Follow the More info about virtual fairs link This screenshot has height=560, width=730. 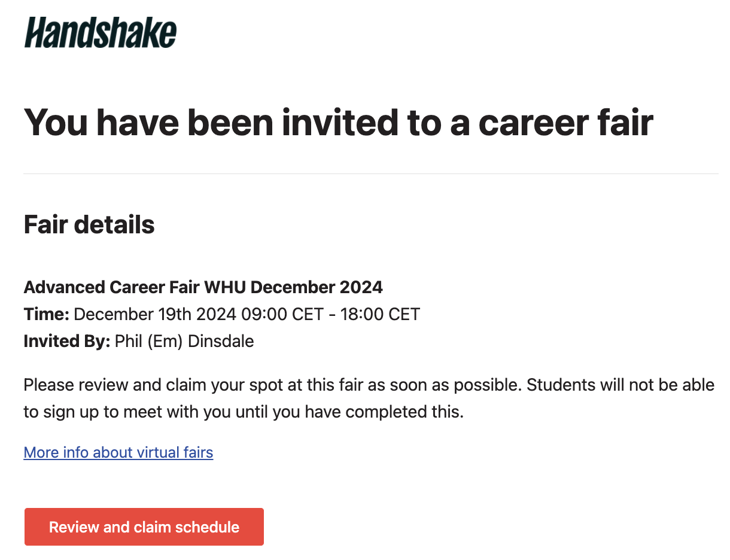pyautogui.click(x=118, y=452)
